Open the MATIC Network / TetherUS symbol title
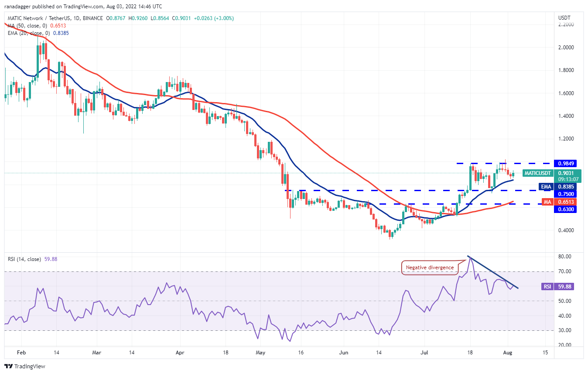The height and width of the screenshot is (374, 588). pyautogui.click(x=38, y=18)
